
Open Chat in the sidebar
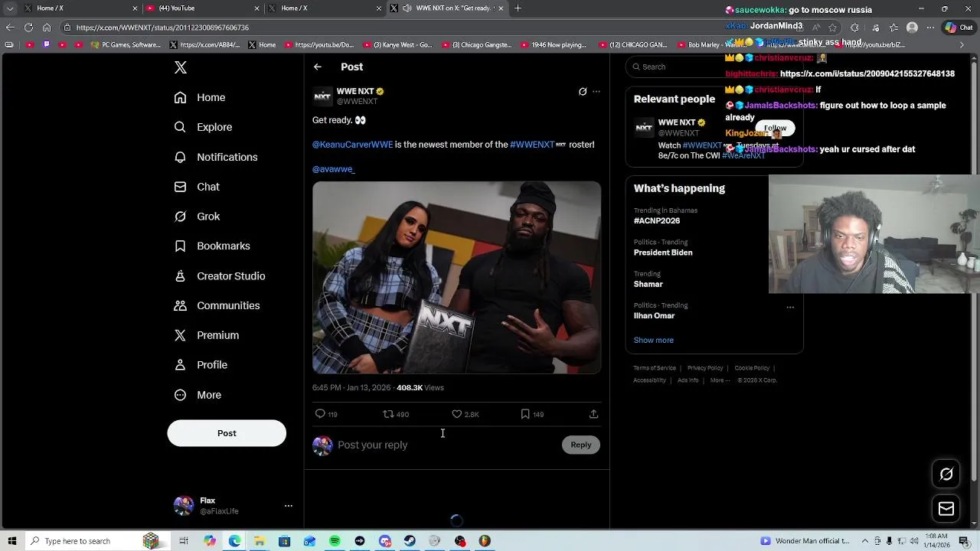point(197,187)
